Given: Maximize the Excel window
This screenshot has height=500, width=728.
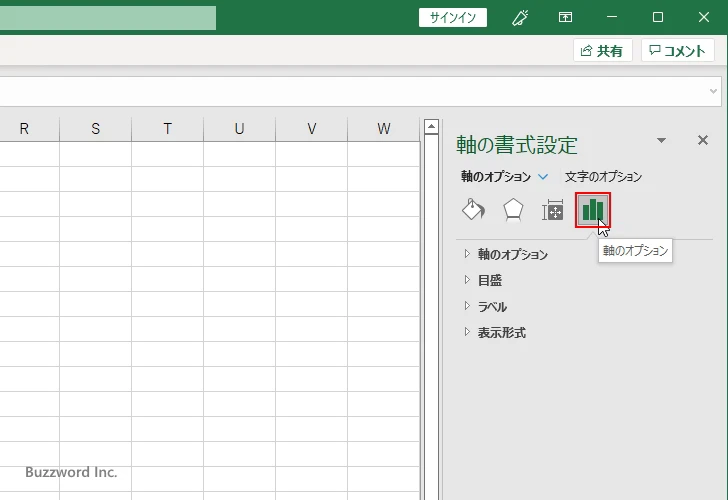Looking at the screenshot, I should 657,18.
